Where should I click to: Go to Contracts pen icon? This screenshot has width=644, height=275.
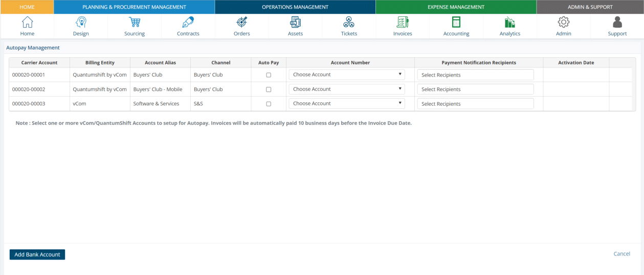point(188,22)
